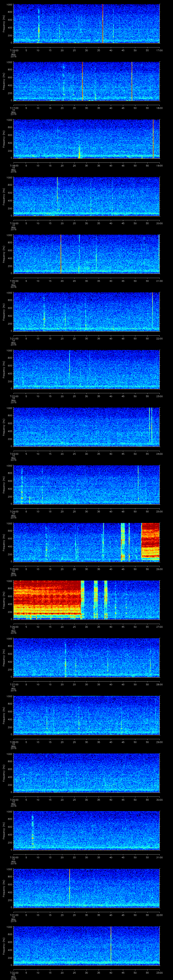The height and width of the screenshot is (980, 173).
Task: Click the '18:00' end-time label
Action: click(x=159, y=108)
